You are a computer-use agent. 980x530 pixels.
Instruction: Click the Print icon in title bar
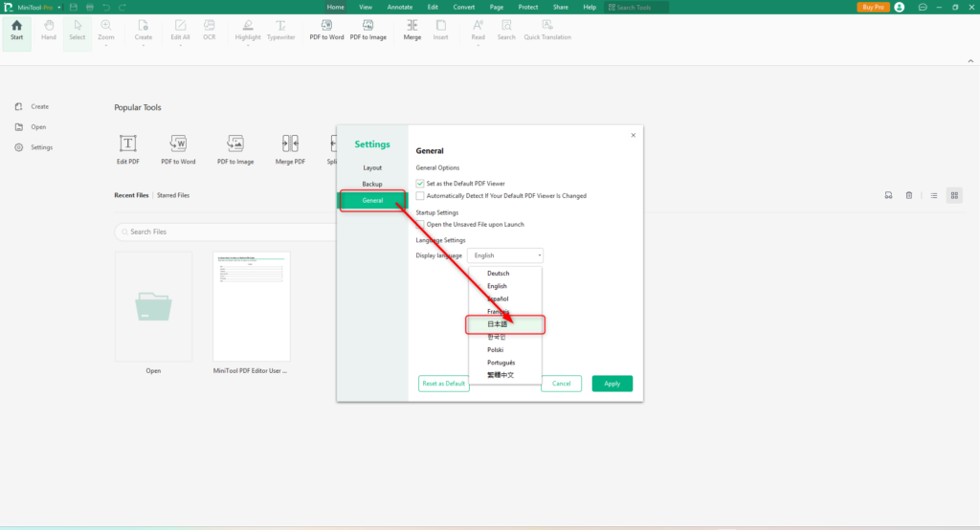coord(89,7)
